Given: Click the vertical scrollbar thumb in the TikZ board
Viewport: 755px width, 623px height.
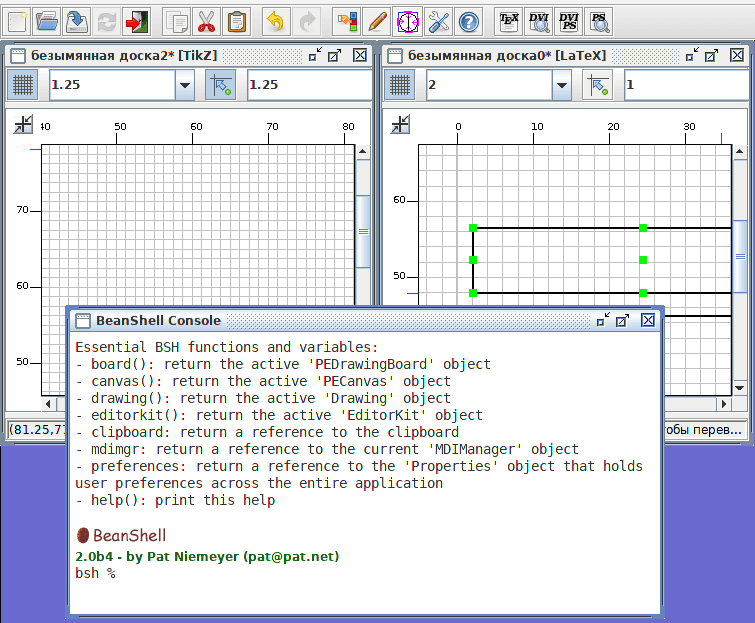Looking at the screenshot, I should click(363, 232).
